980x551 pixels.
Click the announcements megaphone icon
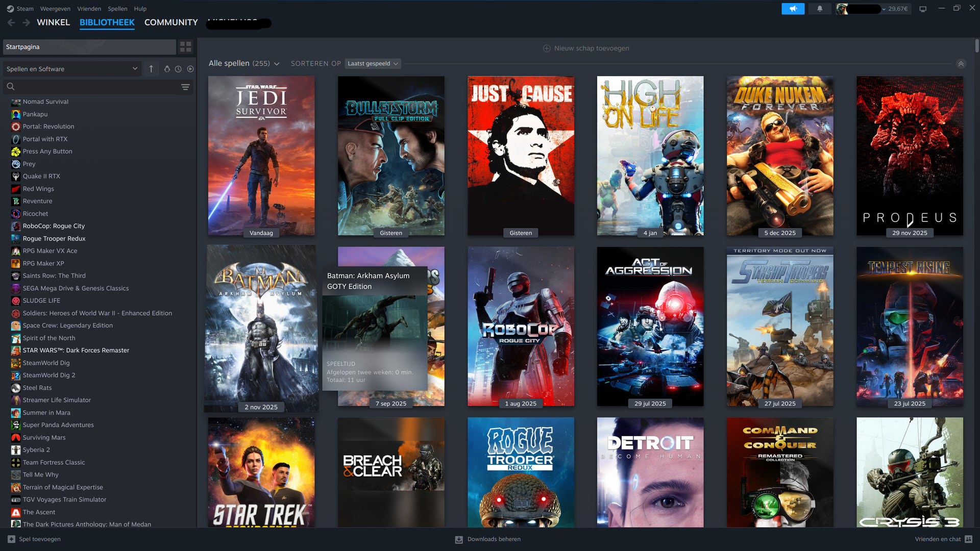click(x=793, y=9)
